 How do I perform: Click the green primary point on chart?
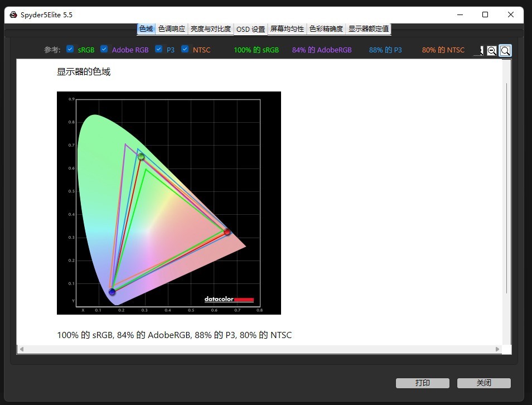tap(141, 157)
